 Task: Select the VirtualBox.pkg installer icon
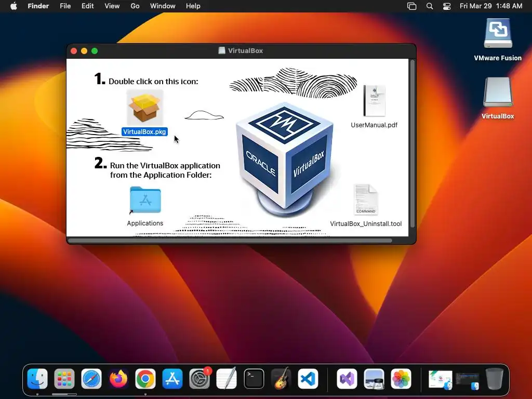pos(145,108)
